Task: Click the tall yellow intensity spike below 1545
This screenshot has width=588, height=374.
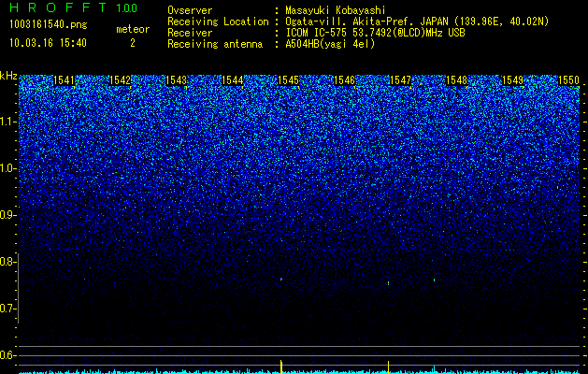Action: pyautogui.click(x=281, y=367)
